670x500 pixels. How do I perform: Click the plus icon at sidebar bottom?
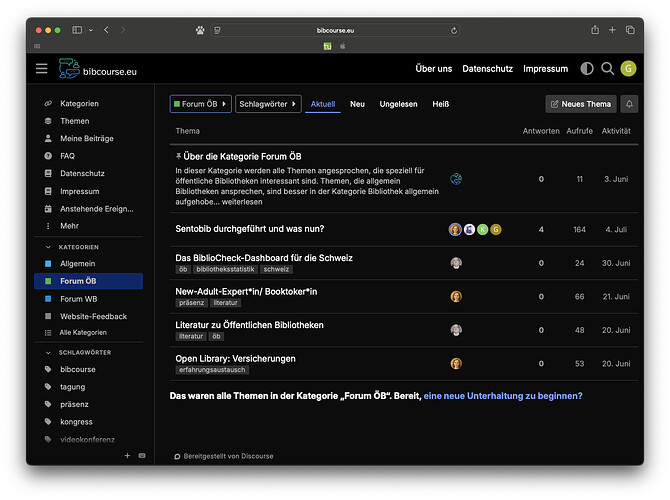127,455
